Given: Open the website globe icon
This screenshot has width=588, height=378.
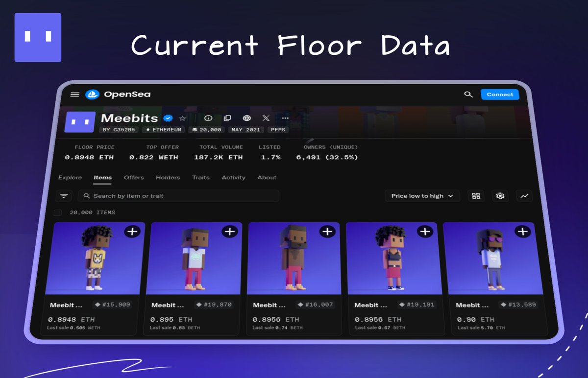Looking at the screenshot, I should (247, 118).
